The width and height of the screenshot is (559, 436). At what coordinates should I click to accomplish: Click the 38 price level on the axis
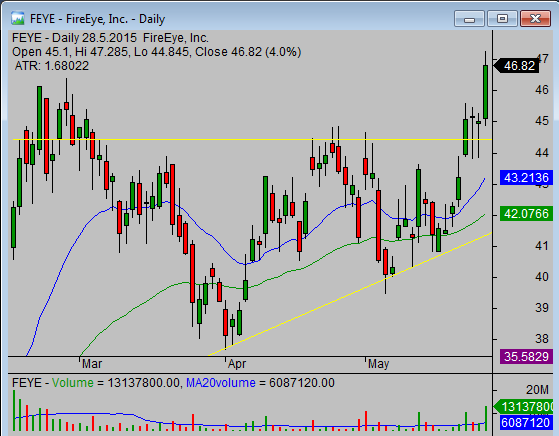tap(542, 339)
